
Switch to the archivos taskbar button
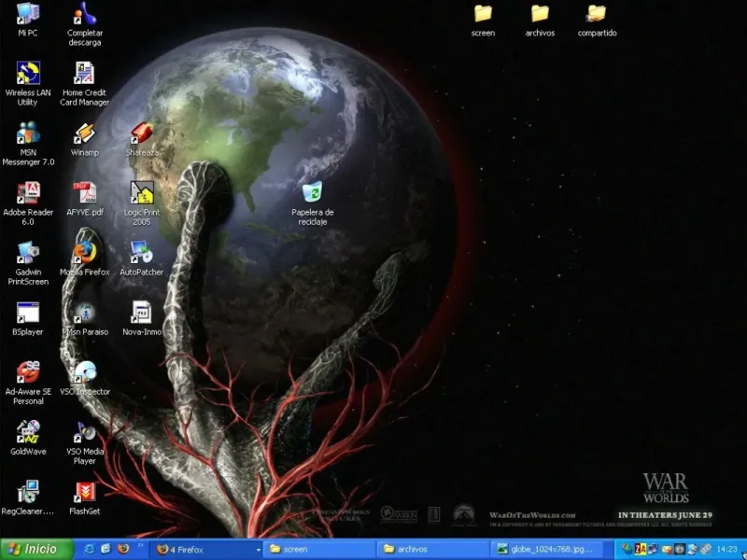[433, 550]
